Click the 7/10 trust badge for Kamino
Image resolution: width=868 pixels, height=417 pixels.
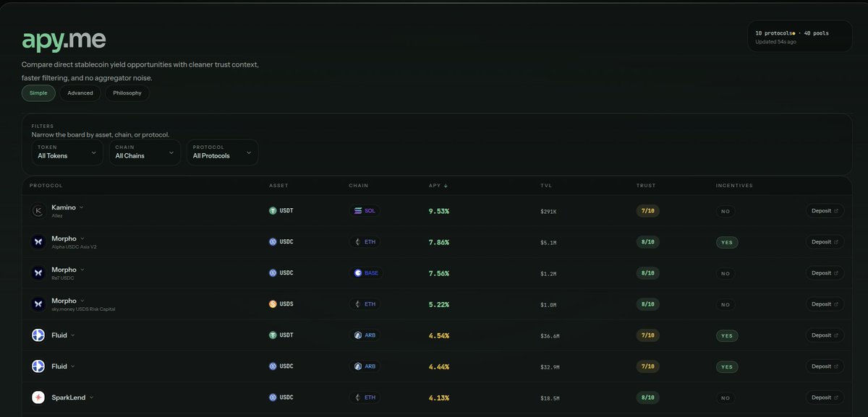point(648,211)
